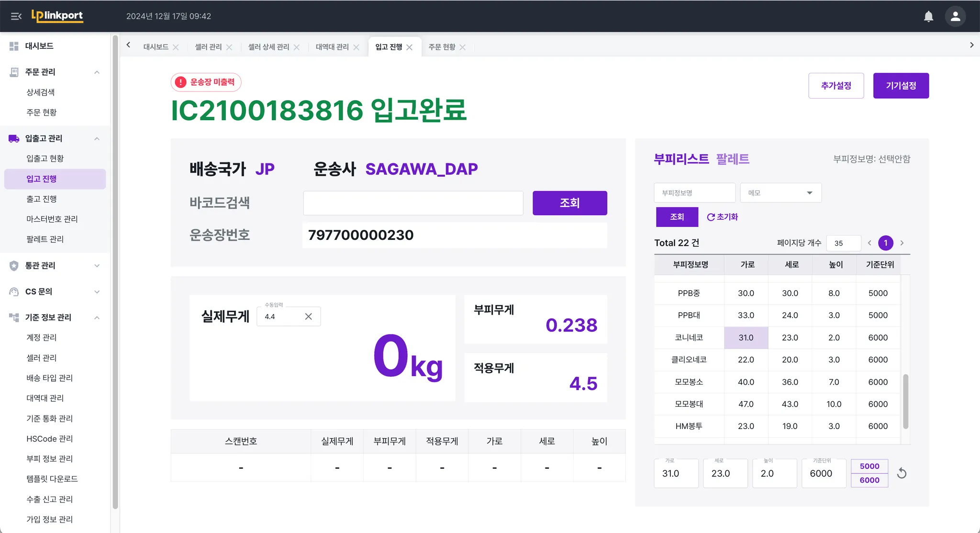Switch to the 셀러 상세 관리 tab

pos(268,47)
